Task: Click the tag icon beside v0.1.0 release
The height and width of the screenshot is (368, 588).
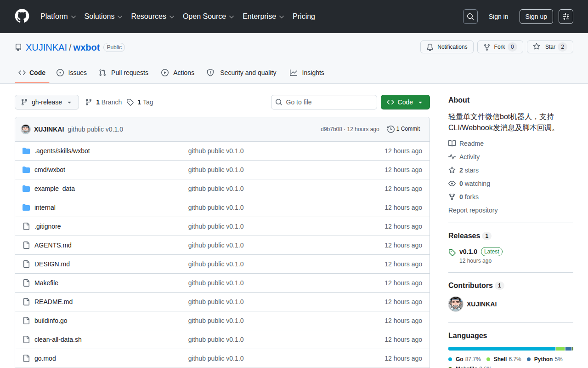Action: [x=452, y=252]
